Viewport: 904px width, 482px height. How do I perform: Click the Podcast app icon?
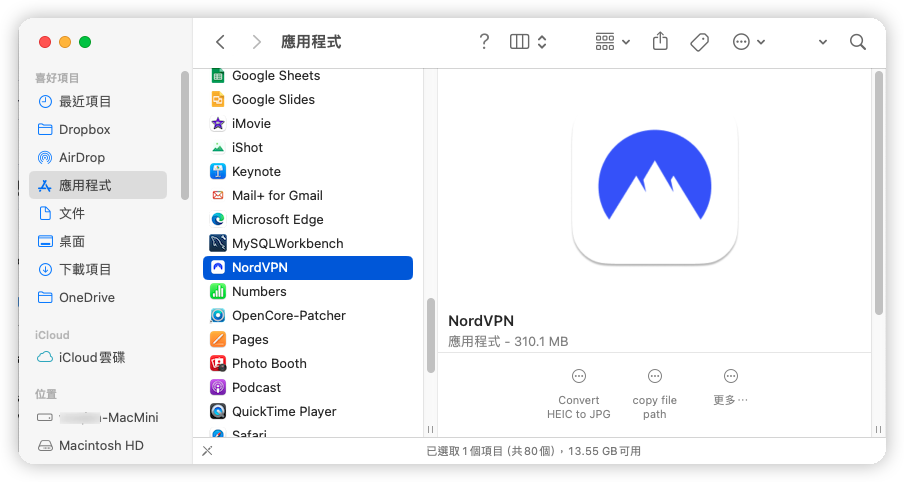218,387
